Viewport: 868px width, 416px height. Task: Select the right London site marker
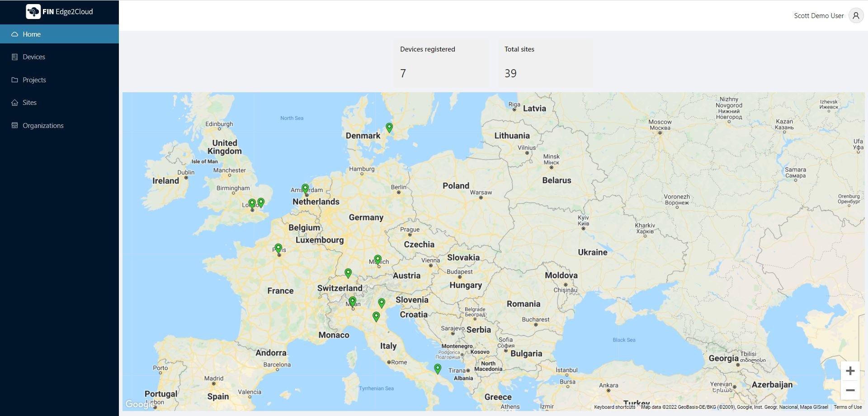(x=261, y=203)
